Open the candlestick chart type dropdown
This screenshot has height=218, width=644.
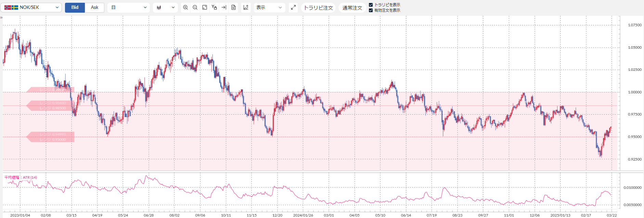pyautogui.click(x=165, y=7)
